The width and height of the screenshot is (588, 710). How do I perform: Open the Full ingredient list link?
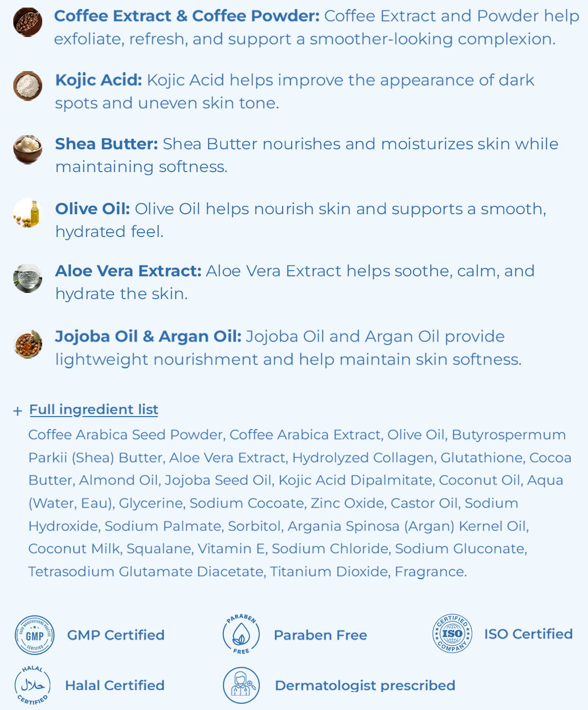tap(94, 410)
